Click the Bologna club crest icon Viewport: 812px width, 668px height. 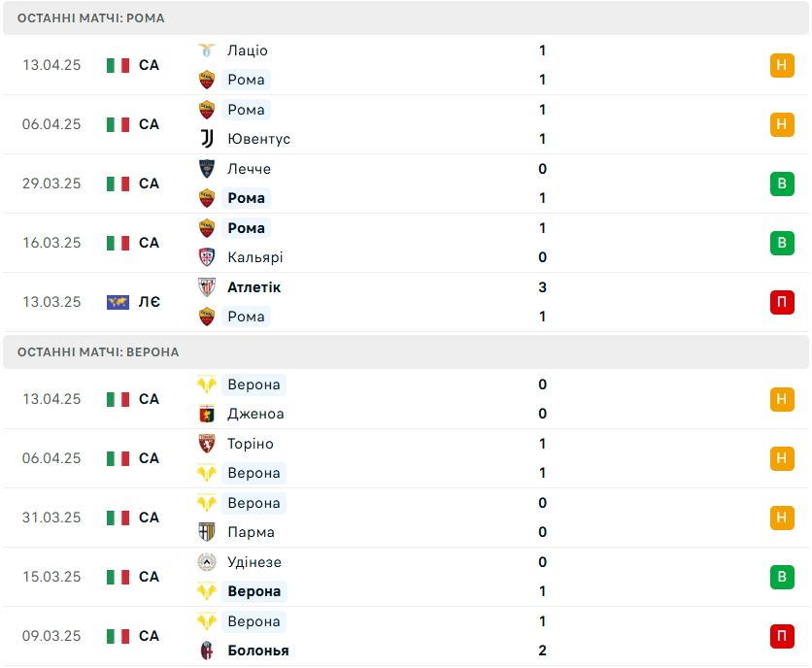click(x=207, y=651)
